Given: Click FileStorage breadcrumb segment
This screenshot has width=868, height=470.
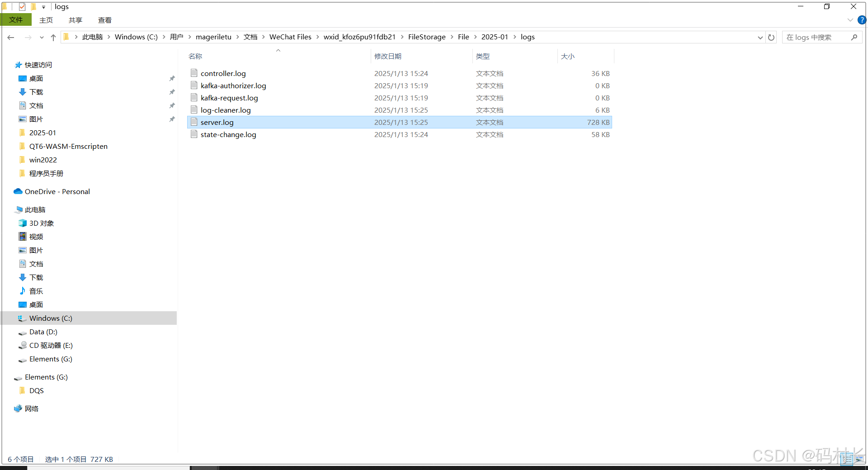Looking at the screenshot, I should 427,37.
